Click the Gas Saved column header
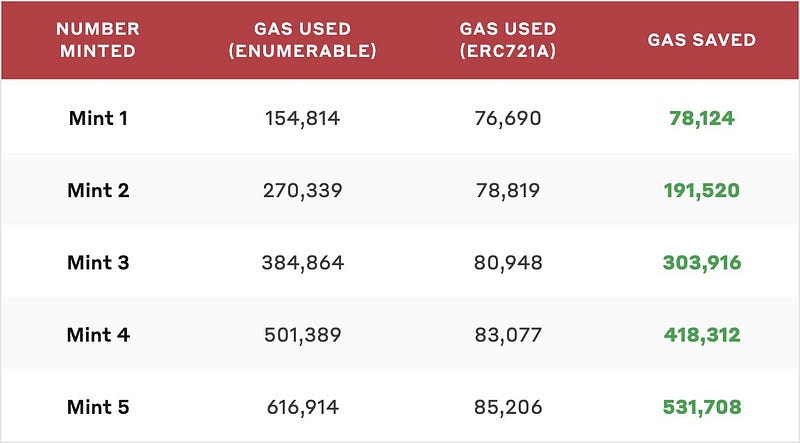Viewport: 800px width, 443px height. [701, 41]
